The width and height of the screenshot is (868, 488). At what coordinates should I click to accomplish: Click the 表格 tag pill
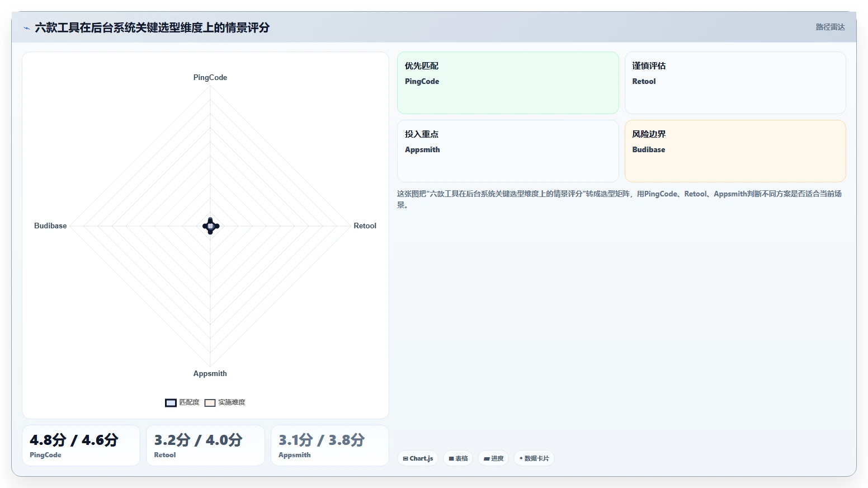coord(458,458)
